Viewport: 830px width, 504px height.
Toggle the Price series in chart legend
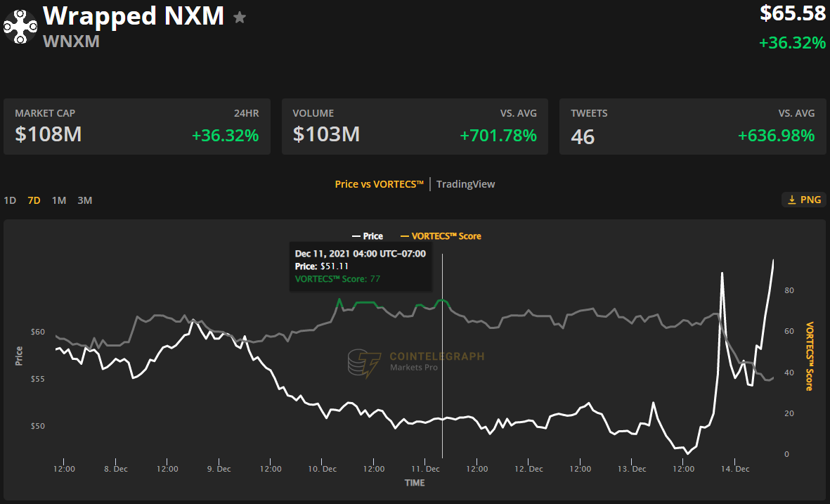tap(368, 236)
